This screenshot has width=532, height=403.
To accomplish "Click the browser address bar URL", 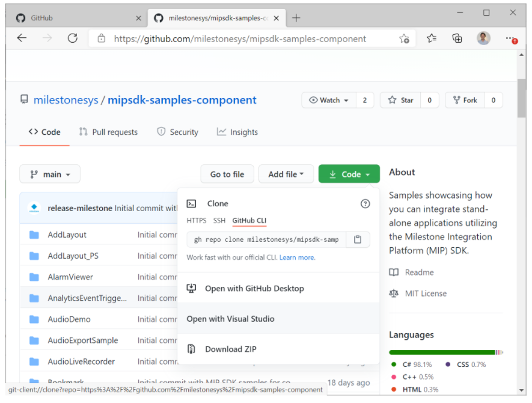I will [x=240, y=38].
